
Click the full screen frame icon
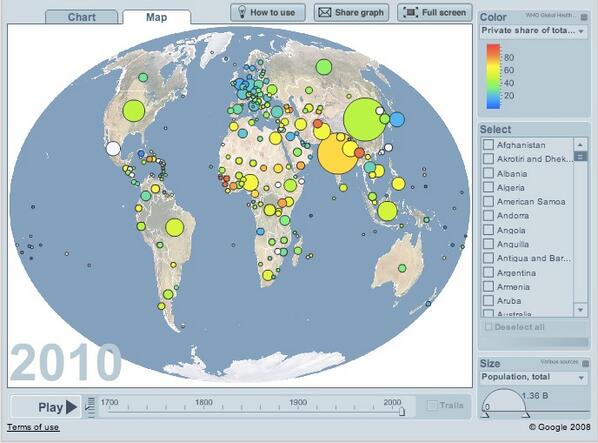pos(410,12)
